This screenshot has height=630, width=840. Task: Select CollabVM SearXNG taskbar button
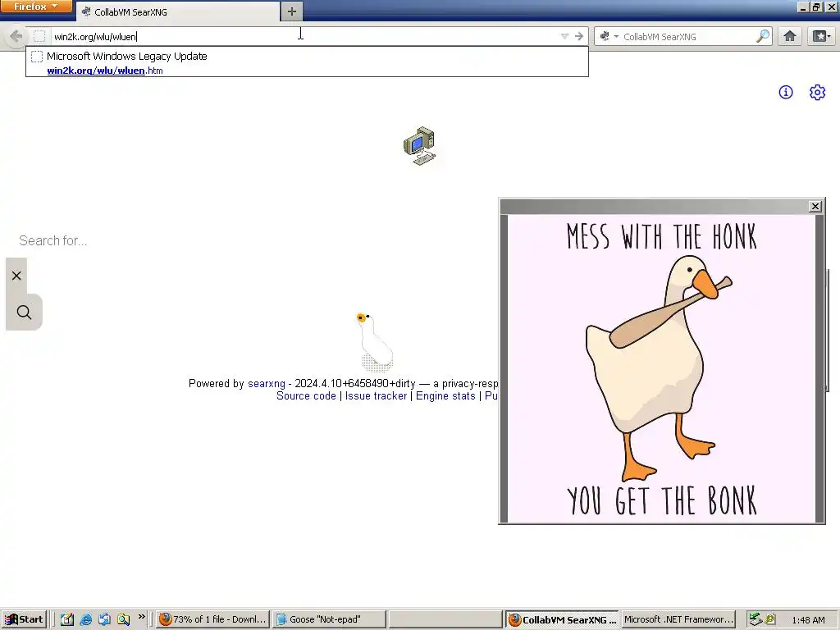(562, 619)
